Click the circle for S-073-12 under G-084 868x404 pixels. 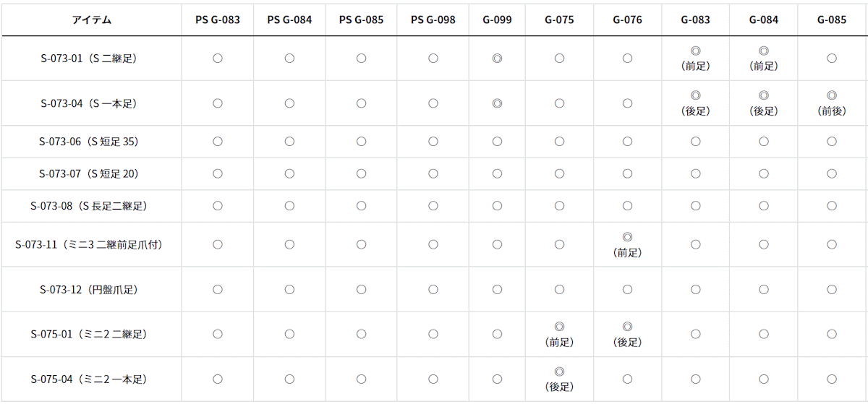[764, 290]
